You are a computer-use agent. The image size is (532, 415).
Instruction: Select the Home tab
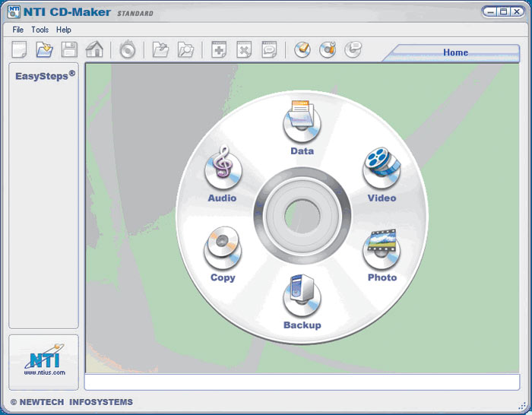pyautogui.click(x=455, y=52)
